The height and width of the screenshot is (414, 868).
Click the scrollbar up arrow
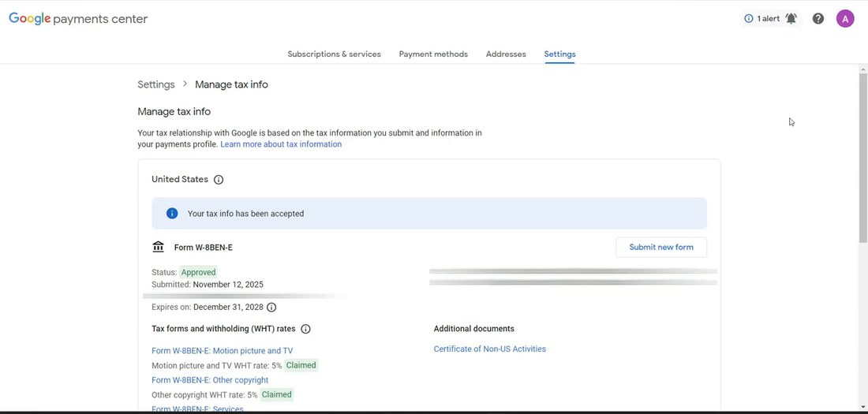[863, 69]
